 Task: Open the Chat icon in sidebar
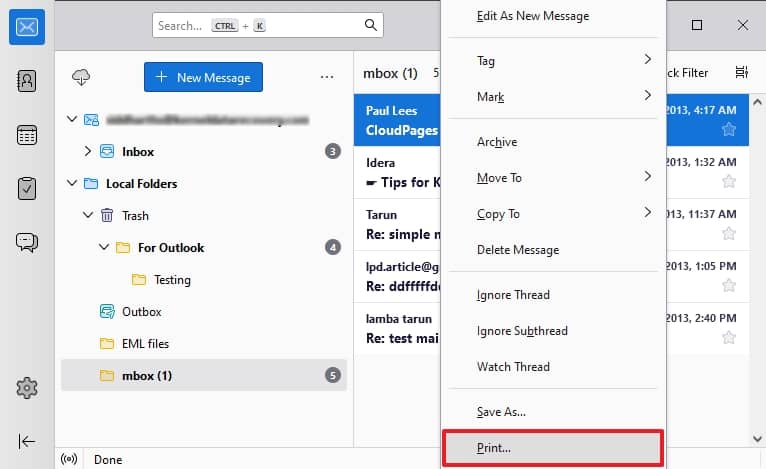(x=27, y=242)
